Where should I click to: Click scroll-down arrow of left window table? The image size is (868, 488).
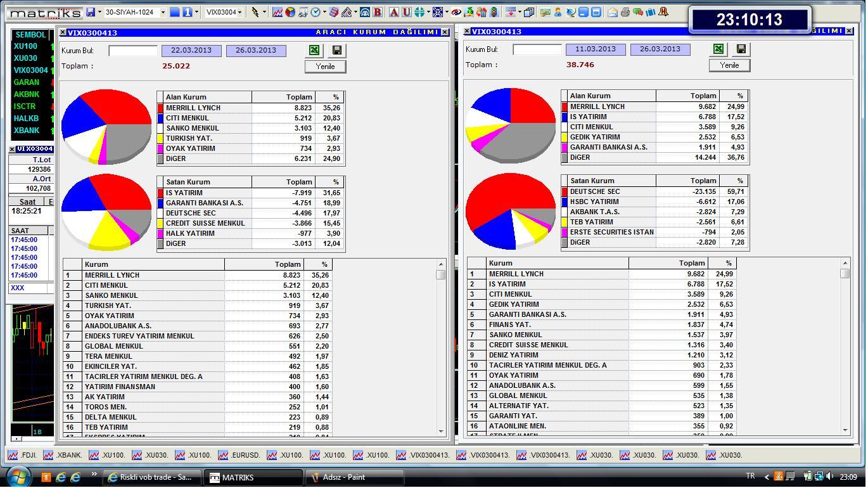[441, 431]
